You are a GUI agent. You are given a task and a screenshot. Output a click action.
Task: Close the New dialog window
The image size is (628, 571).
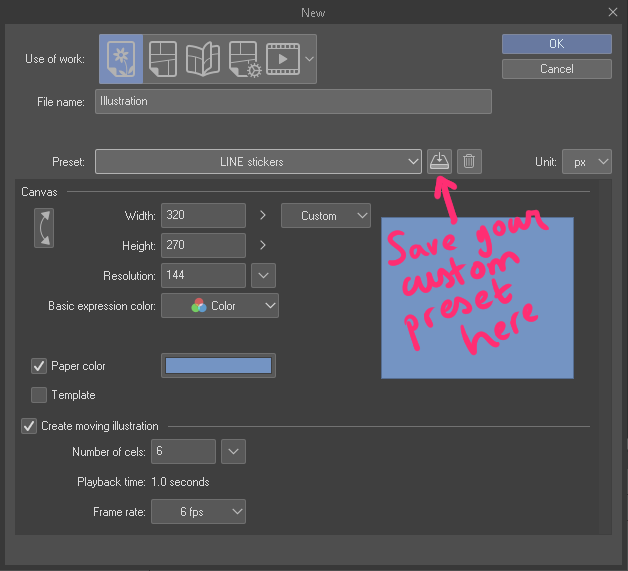pos(613,12)
